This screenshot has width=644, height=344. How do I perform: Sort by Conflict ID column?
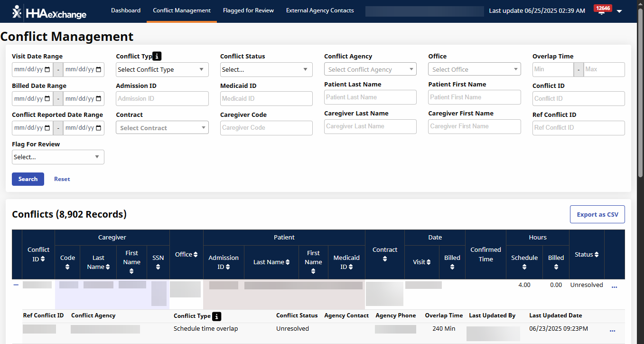tap(38, 254)
